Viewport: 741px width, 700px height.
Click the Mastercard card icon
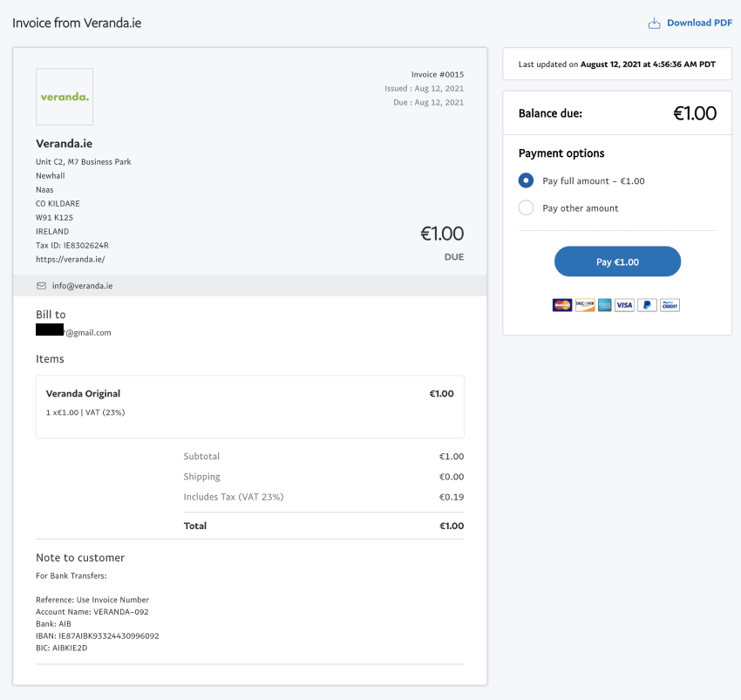click(x=562, y=305)
